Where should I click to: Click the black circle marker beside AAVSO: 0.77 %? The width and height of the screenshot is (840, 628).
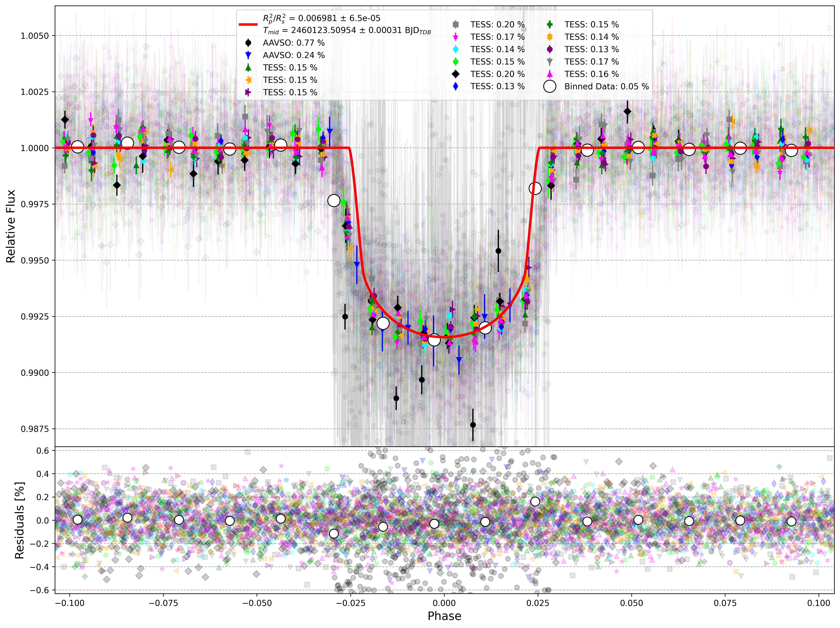click(x=248, y=42)
